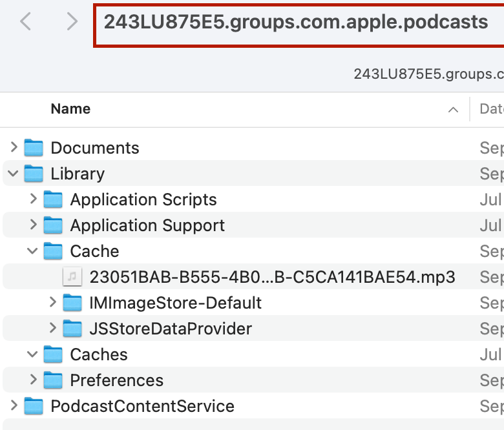Click the Caches folder name
This screenshot has height=430, width=504.
99,354
